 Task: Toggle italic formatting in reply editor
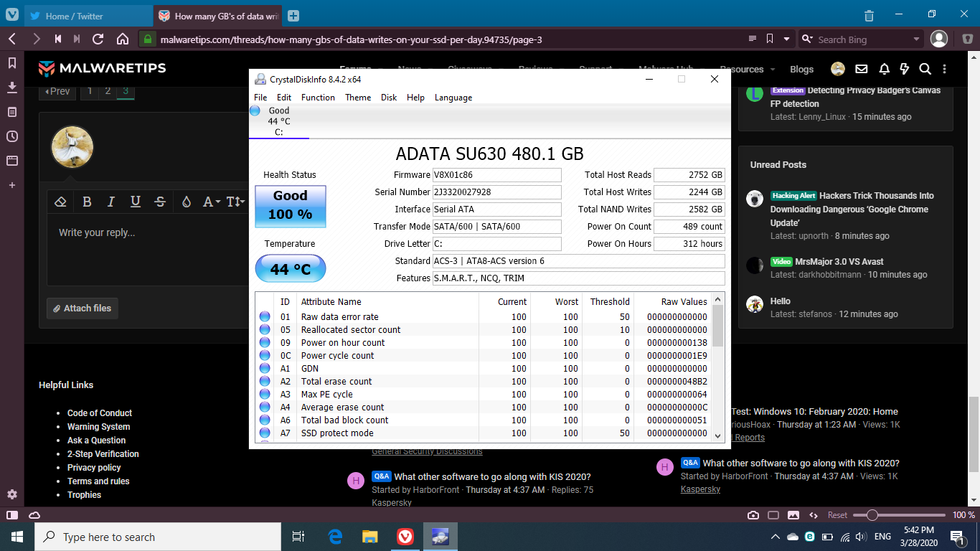pyautogui.click(x=111, y=202)
